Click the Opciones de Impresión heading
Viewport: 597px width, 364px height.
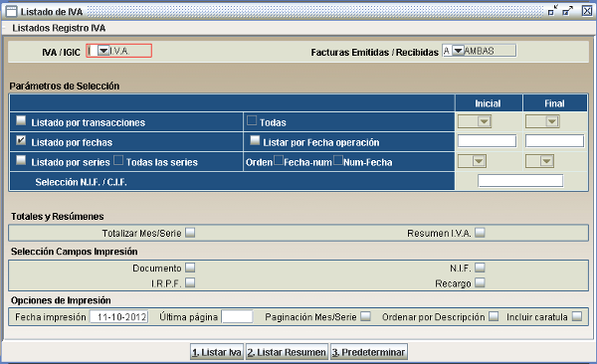click(61, 300)
